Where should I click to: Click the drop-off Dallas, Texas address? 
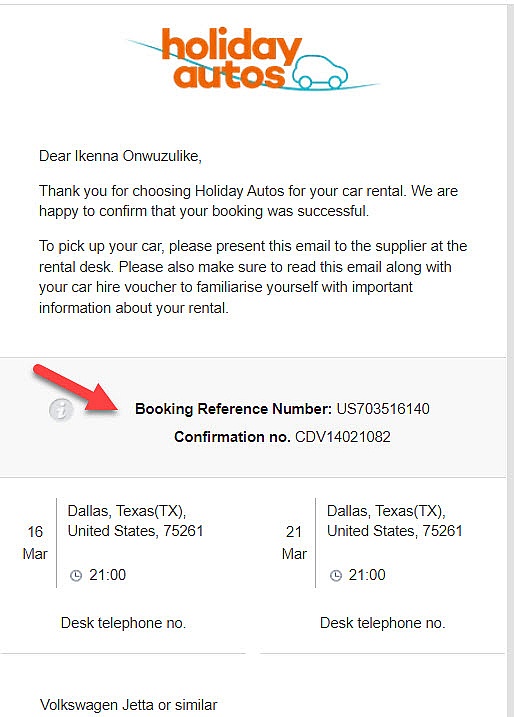[x=395, y=521]
